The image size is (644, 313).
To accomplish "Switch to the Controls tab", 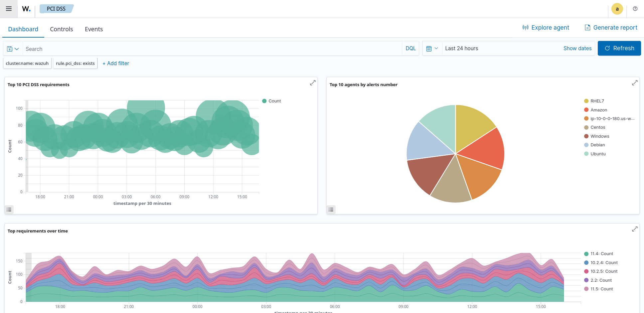I will (61, 29).
